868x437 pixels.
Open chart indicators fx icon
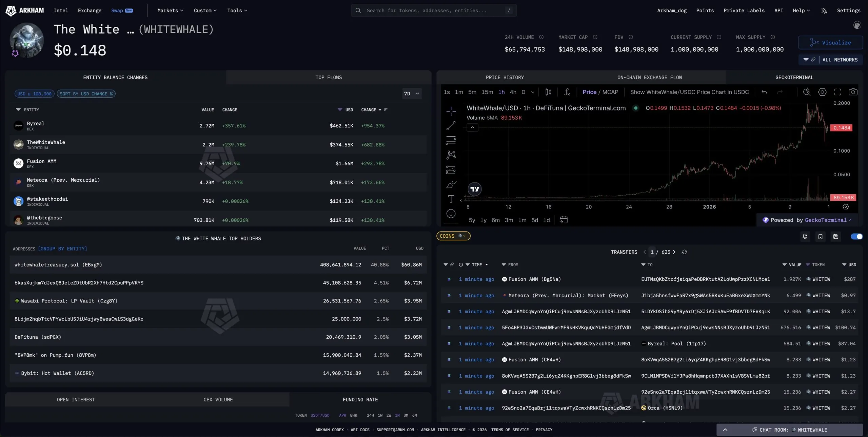point(567,92)
